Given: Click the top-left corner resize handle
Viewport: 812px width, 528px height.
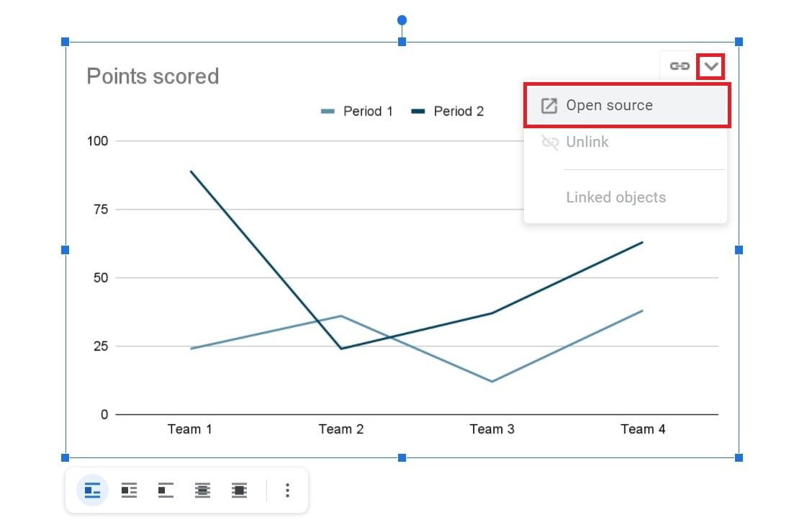Looking at the screenshot, I should tap(66, 42).
